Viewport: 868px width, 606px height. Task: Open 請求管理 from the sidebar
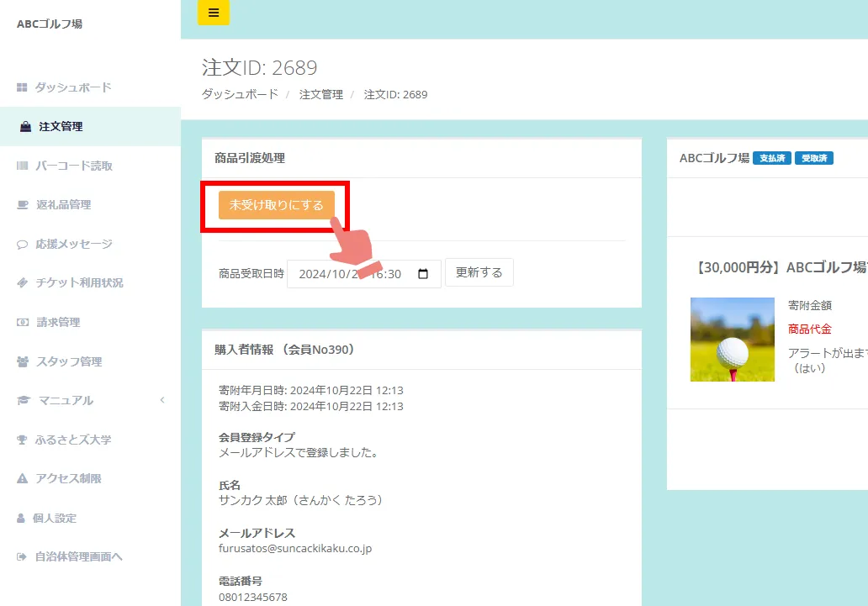tap(57, 323)
